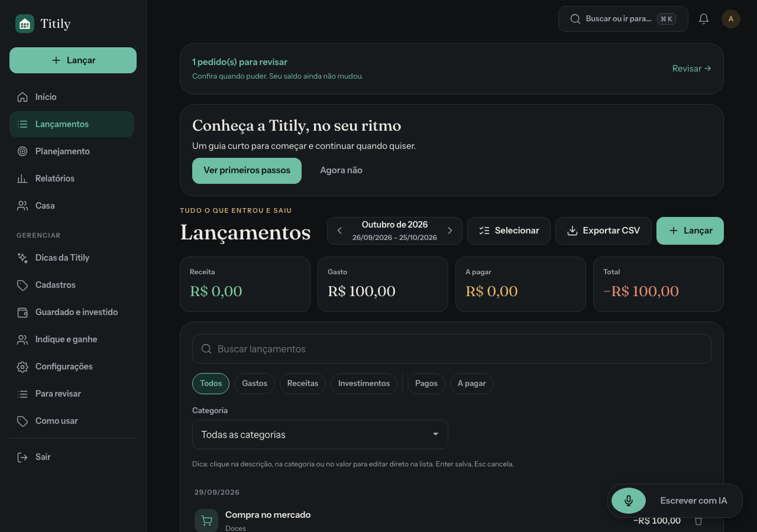757x532 pixels.
Task: Open the Outubro de 2026 period picker
Action: click(x=394, y=231)
